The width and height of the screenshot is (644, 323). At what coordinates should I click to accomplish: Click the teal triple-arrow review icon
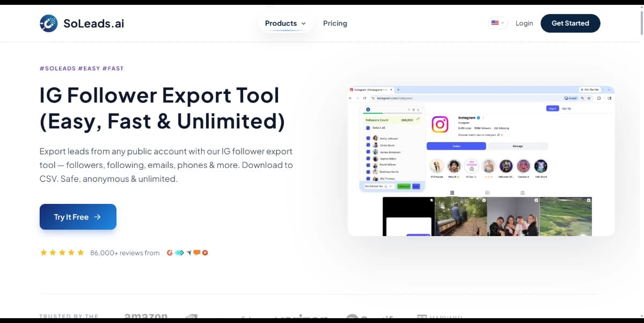point(180,253)
